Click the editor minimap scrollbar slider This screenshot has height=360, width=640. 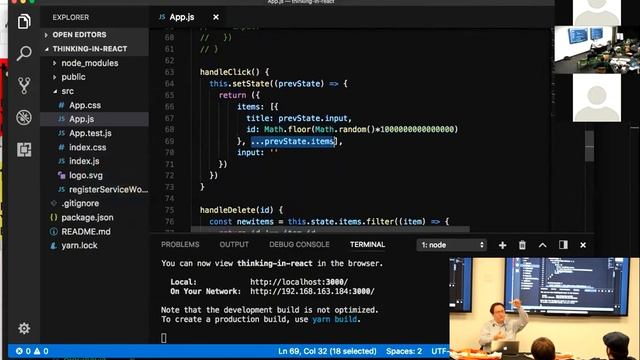click(589, 146)
